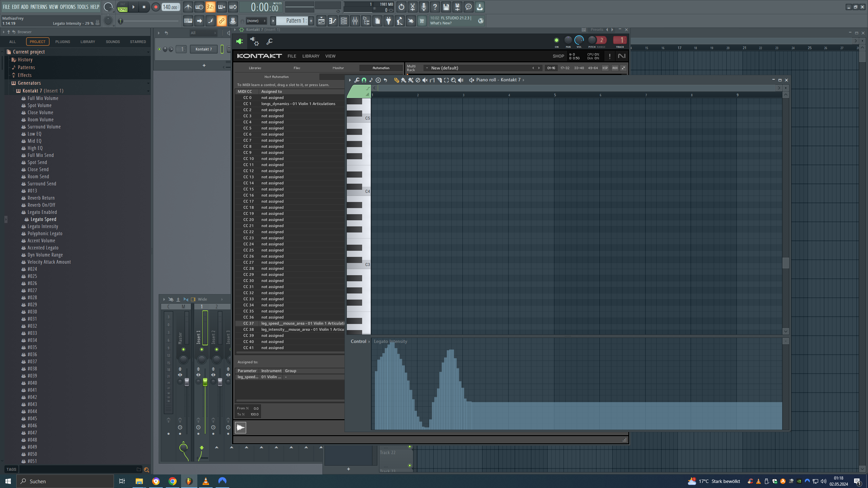Image resolution: width=868 pixels, height=488 pixels.
Task: Toggle the piano roll magnet snap icon
Action: click(364, 80)
